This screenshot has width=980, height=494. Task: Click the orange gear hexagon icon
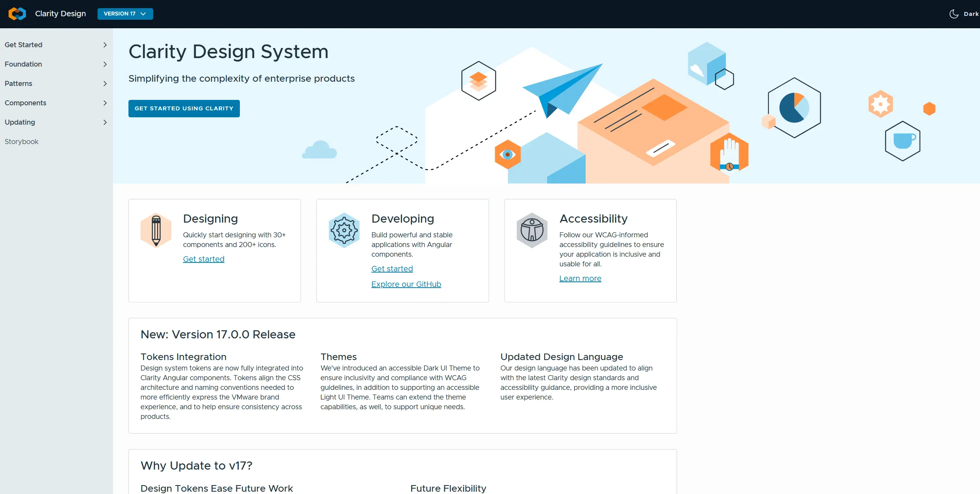881,104
